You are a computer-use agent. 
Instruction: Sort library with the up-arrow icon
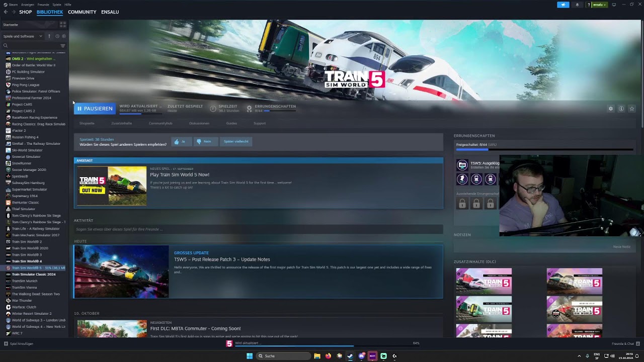[49, 36]
